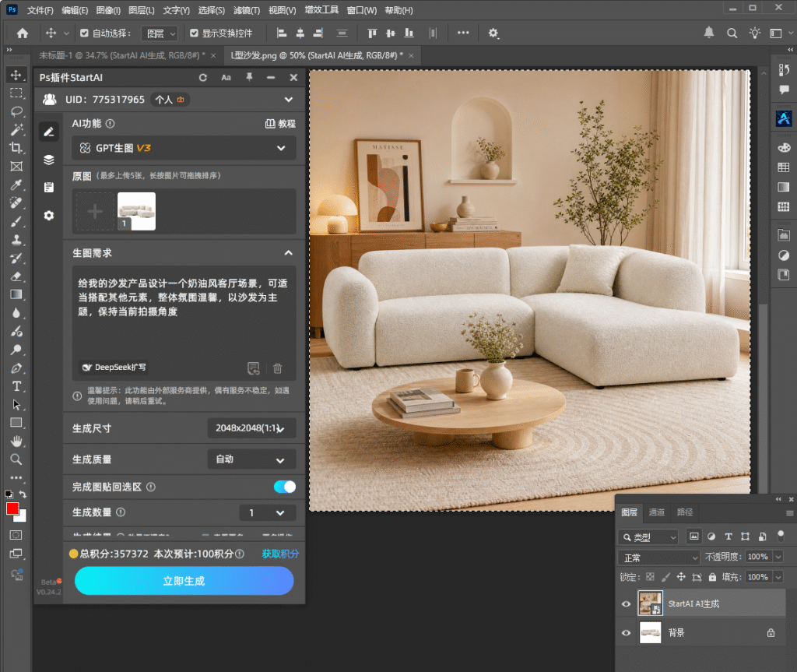Open the blend mode 正常 dropdown
The image size is (797, 672).
[658, 558]
